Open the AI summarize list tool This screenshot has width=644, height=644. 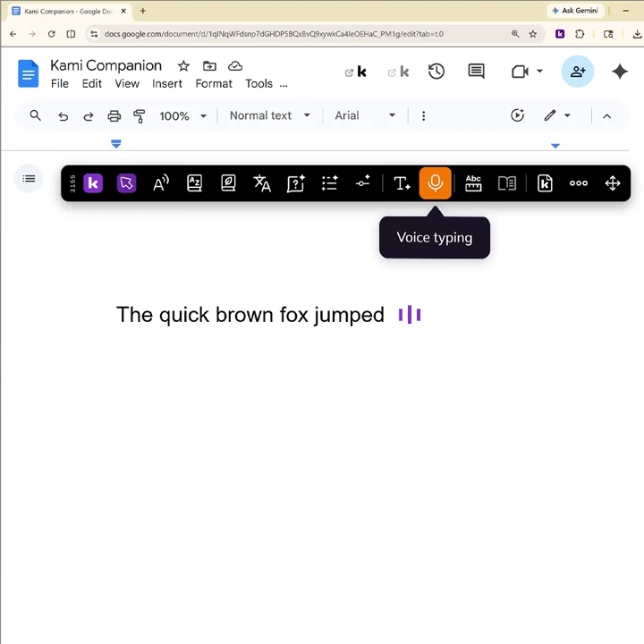point(329,183)
